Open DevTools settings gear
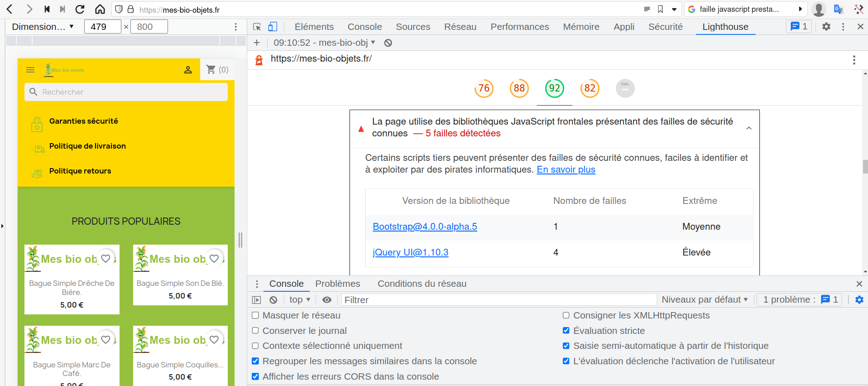This screenshot has height=386, width=868. pyautogui.click(x=826, y=27)
